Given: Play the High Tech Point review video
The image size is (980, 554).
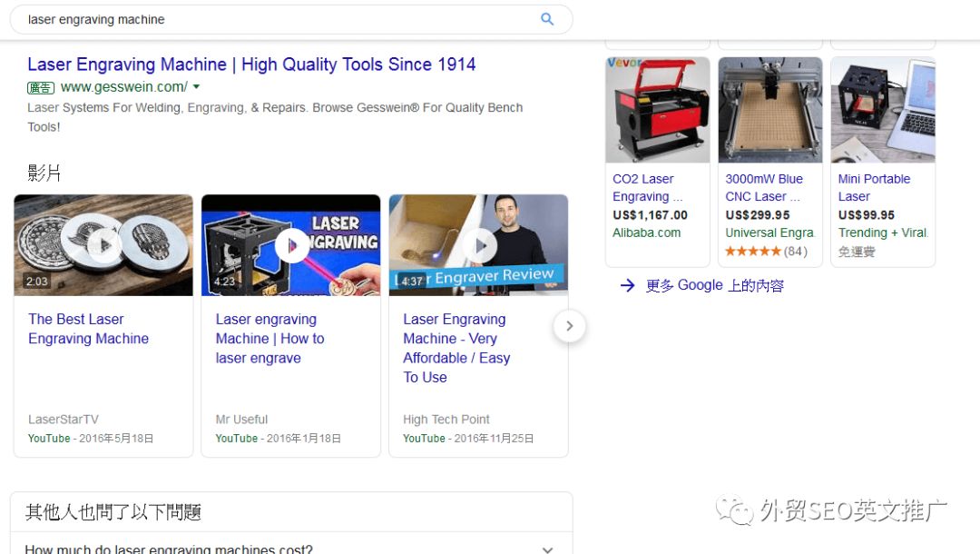Looking at the screenshot, I should coord(479,245).
